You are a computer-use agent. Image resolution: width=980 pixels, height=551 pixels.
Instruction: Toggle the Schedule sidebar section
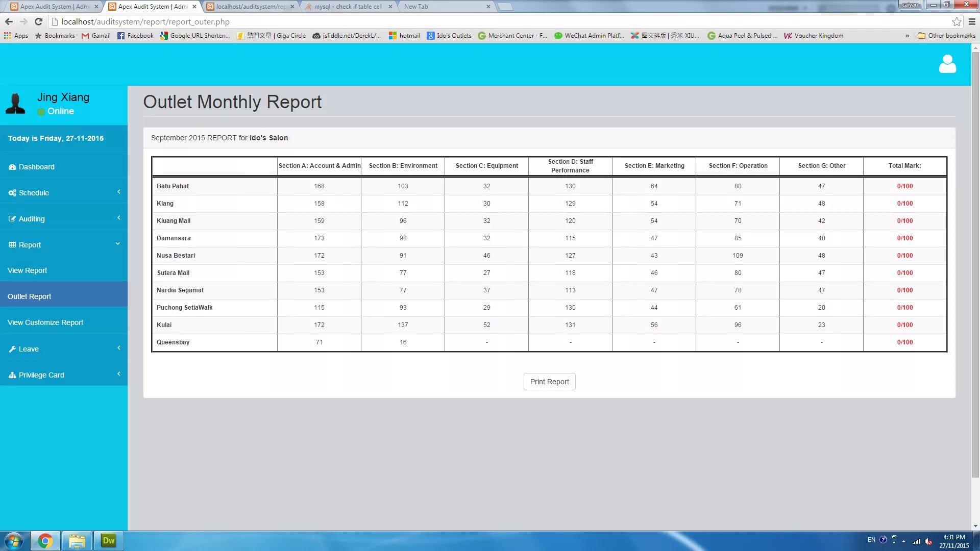click(63, 192)
